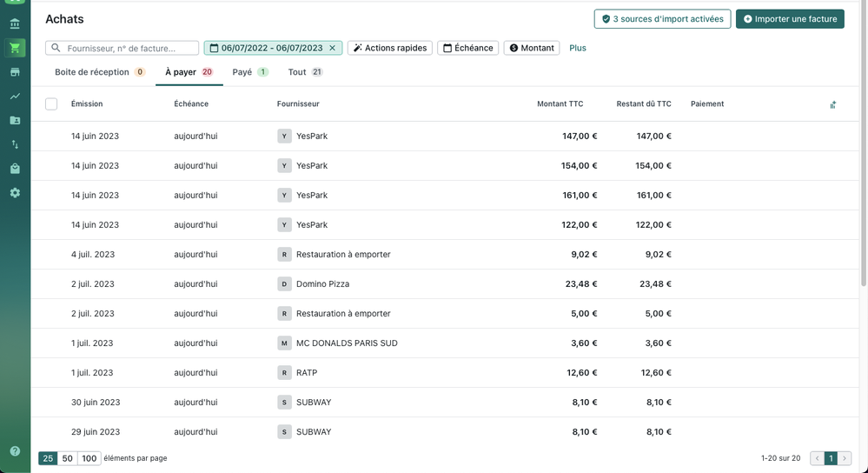This screenshot has height=473, width=868.
Task: Open the help question mark icon
Action: click(15, 451)
